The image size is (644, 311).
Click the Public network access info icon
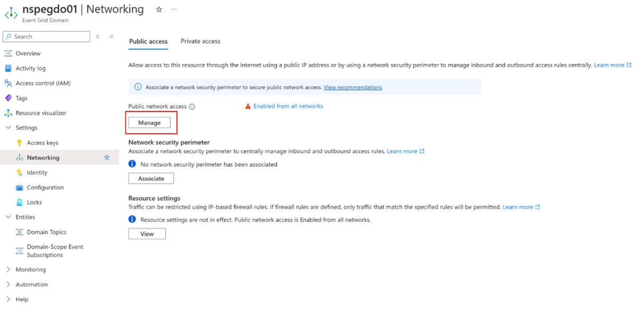point(192,107)
